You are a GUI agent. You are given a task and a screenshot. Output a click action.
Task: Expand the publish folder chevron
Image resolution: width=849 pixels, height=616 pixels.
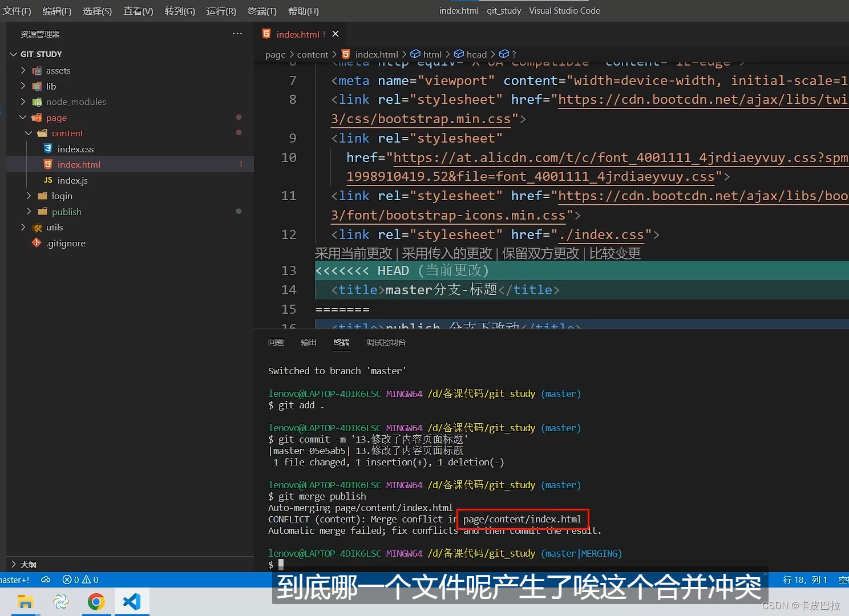(x=29, y=211)
